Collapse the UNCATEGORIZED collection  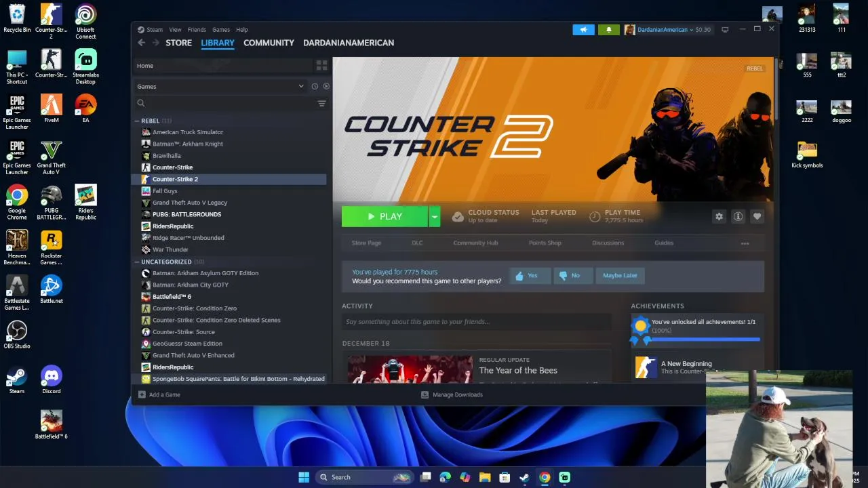tap(137, 262)
